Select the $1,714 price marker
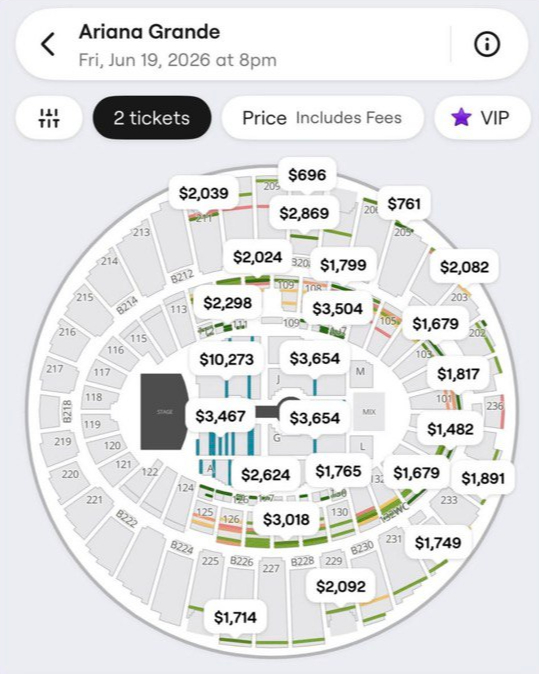 (235, 618)
